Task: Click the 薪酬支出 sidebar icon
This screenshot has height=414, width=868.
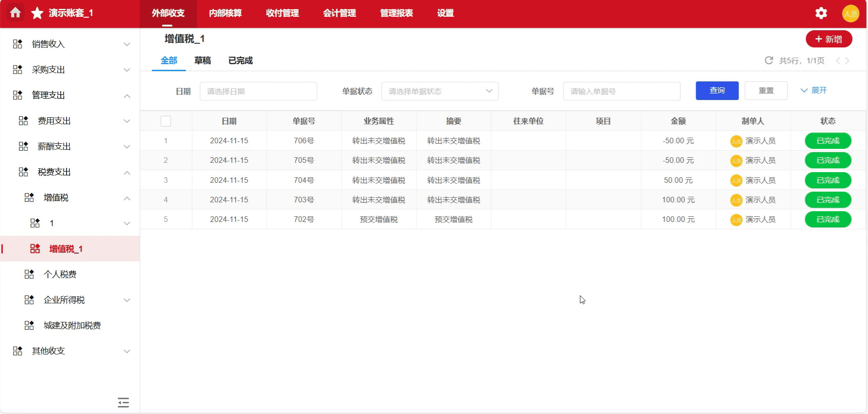Action: (x=23, y=146)
